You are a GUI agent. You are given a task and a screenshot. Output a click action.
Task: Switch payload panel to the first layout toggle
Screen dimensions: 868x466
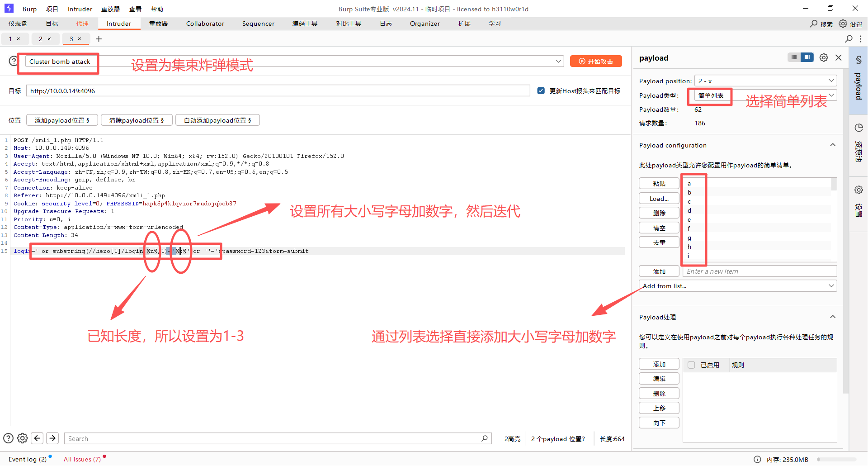point(794,57)
